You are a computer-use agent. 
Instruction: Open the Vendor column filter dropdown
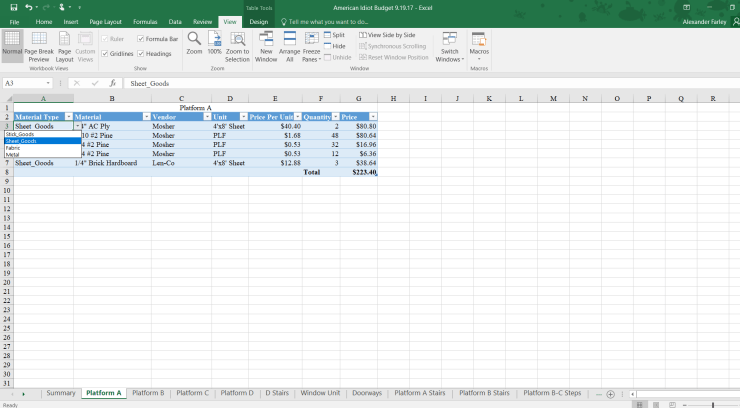click(207, 117)
